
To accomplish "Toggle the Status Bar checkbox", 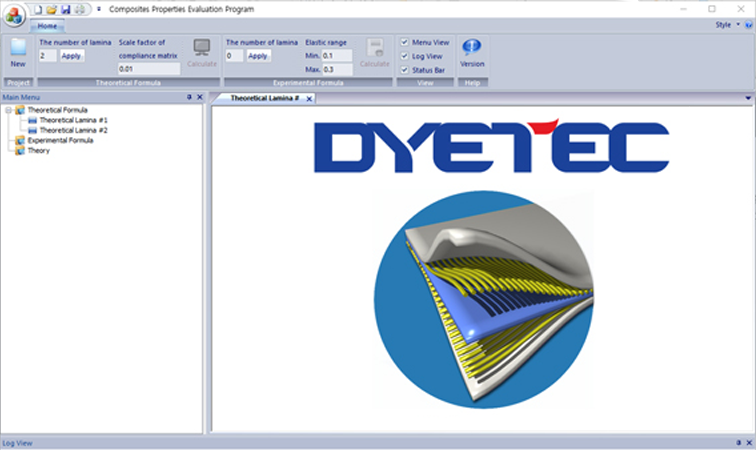I will click(405, 70).
